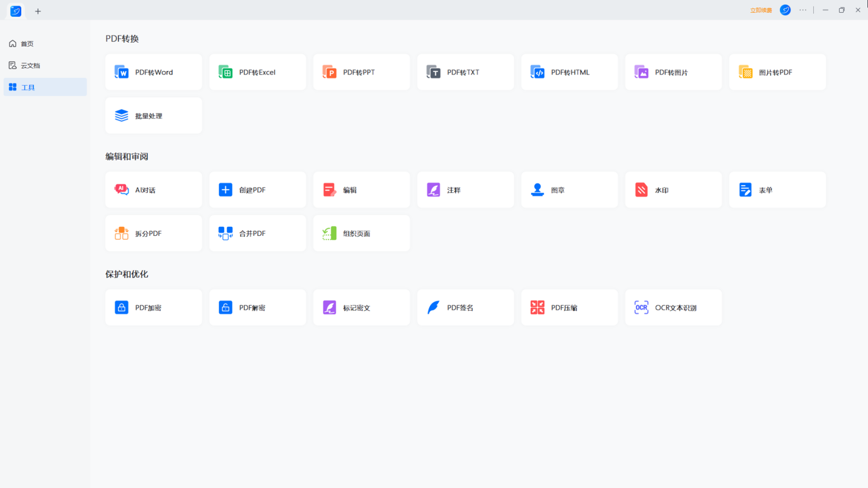Click the 创建PDF plus icon

(x=225, y=190)
